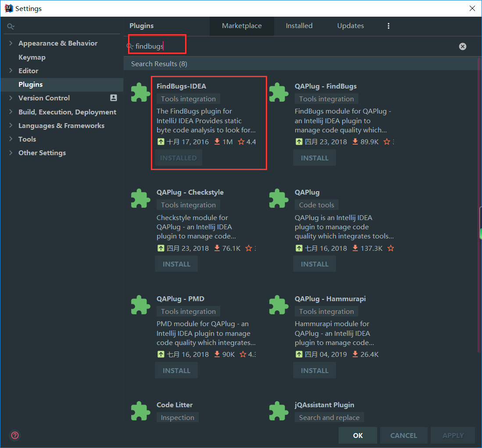Expand the Appearance & Behavior section
This screenshot has height=448, width=482.
[11, 43]
